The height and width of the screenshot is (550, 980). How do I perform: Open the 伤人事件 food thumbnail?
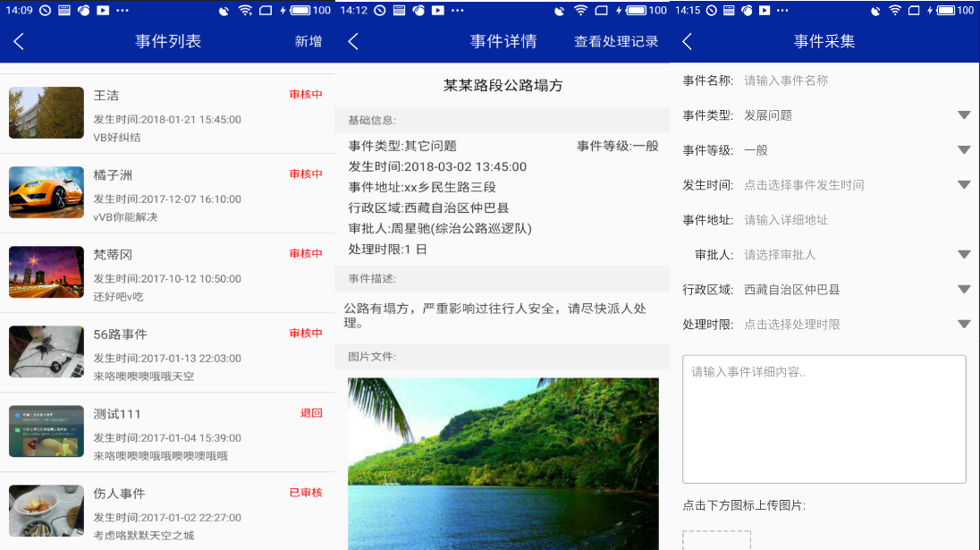46,511
